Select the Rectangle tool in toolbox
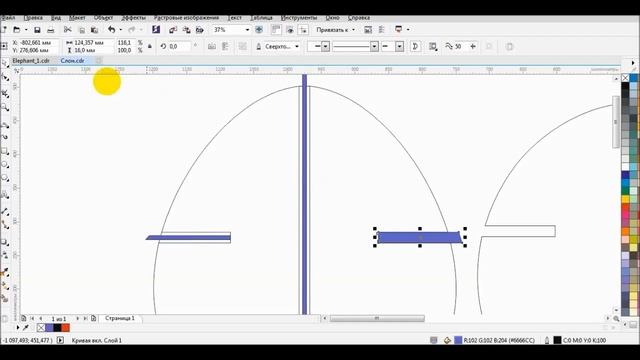The image size is (640, 360). [x=5, y=151]
